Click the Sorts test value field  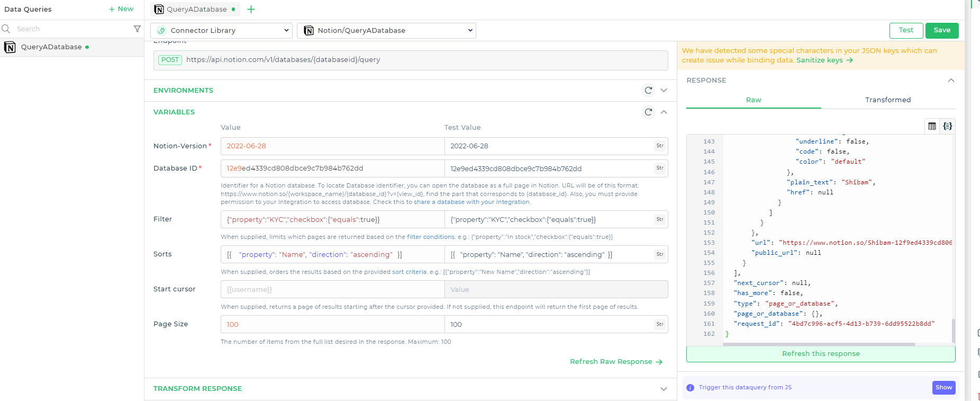click(x=556, y=254)
